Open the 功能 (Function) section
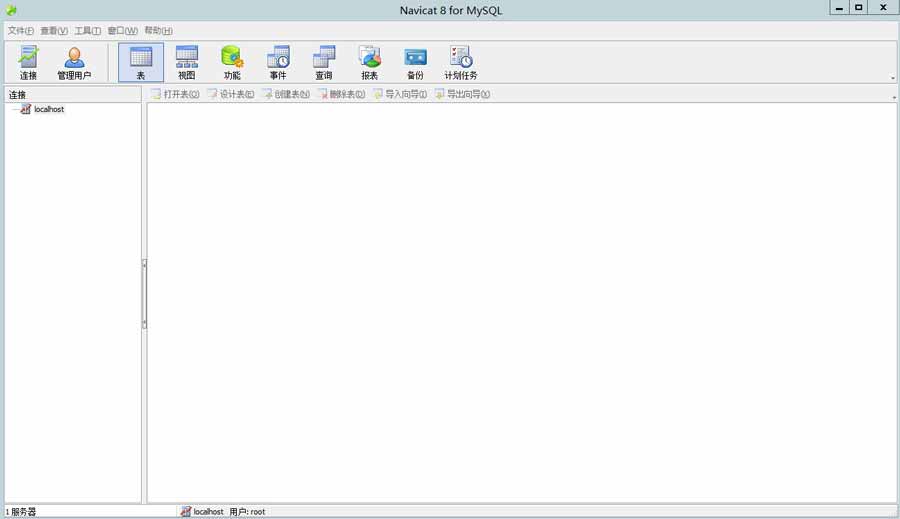900x519 pixels. point(232,63)
